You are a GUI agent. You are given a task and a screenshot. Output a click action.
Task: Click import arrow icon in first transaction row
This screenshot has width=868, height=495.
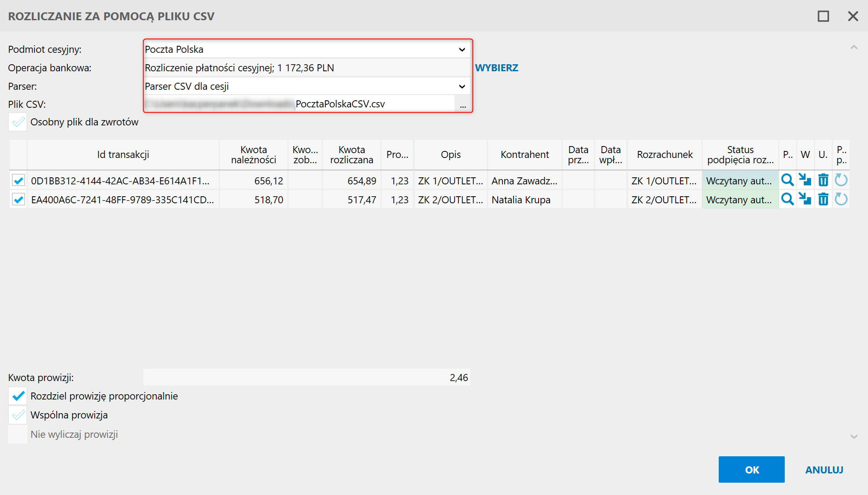805,180
